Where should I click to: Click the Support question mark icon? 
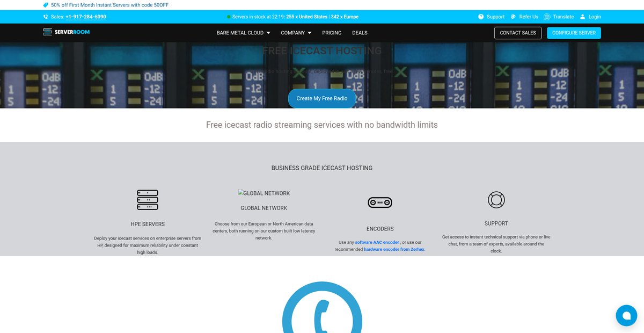481,17
